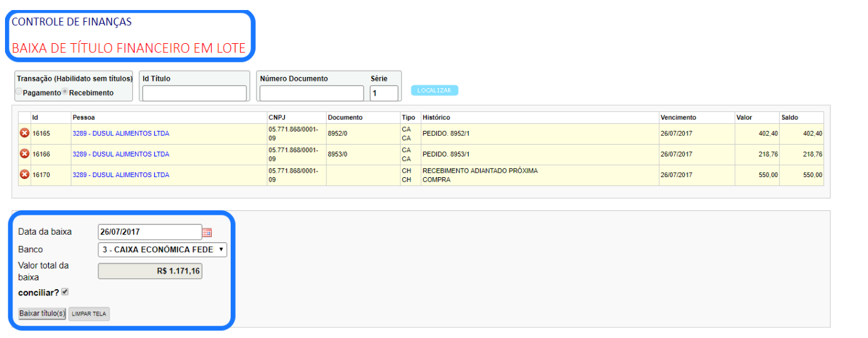Remove title 16170 with red X icon
This screenshot has height=338, width=868.
click(x=24, y=175)
